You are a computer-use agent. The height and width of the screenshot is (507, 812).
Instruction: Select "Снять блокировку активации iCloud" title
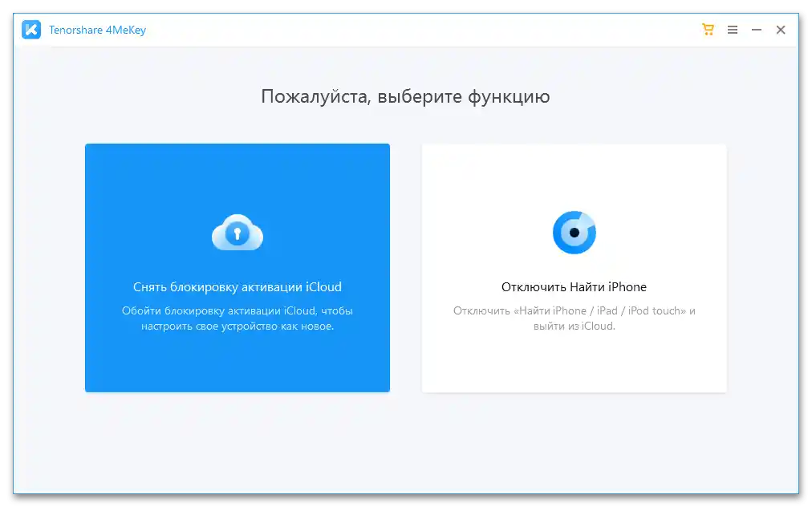tap(238, 287)
